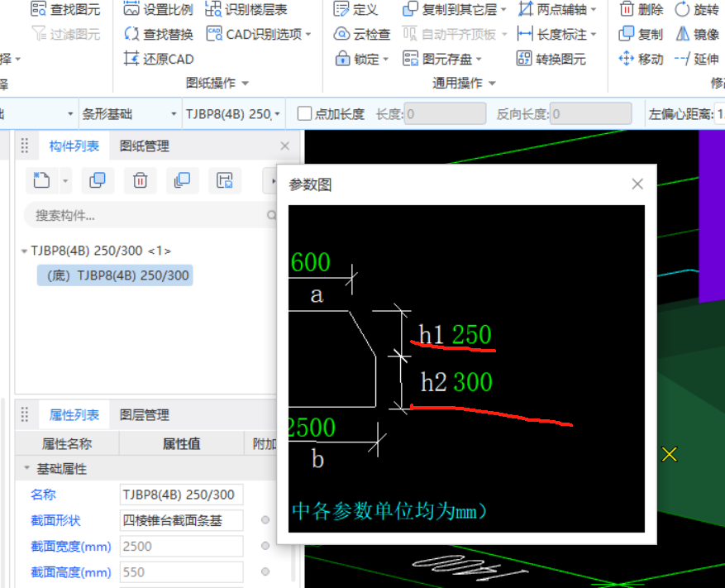Click the 截面高度(mm) property label
The height and width of the screenshot is (588, 725).
[x=71, y=572]
